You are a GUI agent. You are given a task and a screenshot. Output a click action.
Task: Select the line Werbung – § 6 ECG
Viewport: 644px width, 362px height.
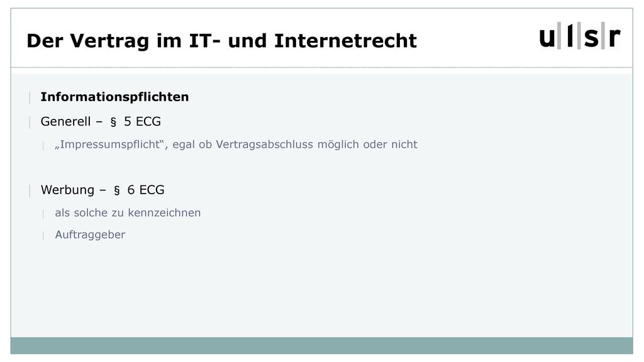point(103,190)
